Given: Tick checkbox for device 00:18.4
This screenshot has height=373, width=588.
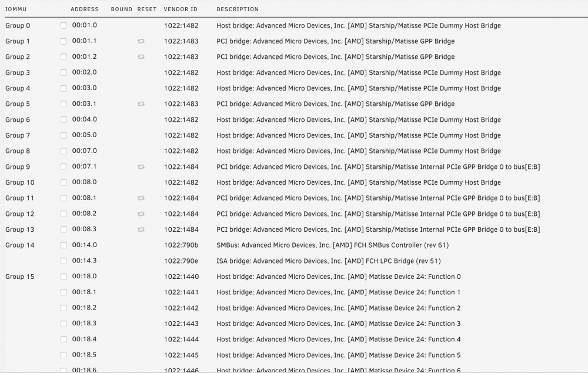Looking at the screenshot, I should (64, 339).
